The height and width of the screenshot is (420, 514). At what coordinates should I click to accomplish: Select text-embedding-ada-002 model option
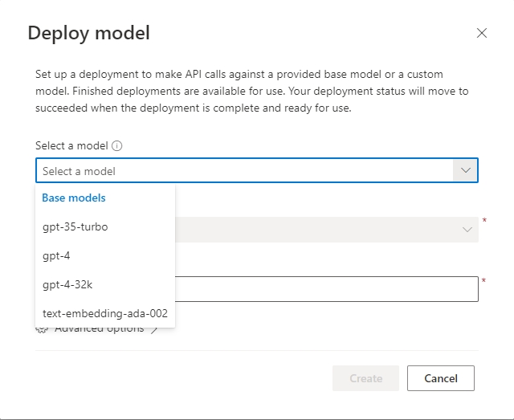click(104, 313)
